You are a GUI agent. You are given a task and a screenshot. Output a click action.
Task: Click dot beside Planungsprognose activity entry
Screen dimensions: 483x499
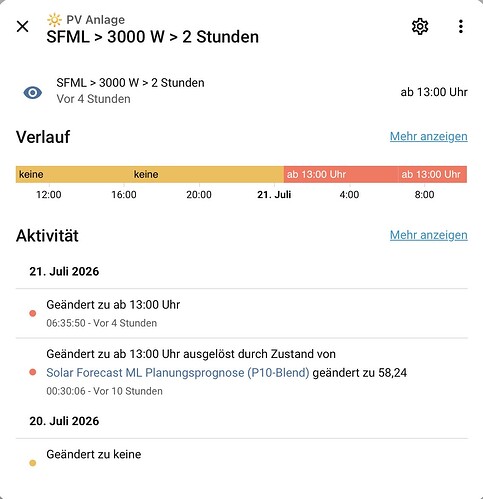[x=33, y=372]
